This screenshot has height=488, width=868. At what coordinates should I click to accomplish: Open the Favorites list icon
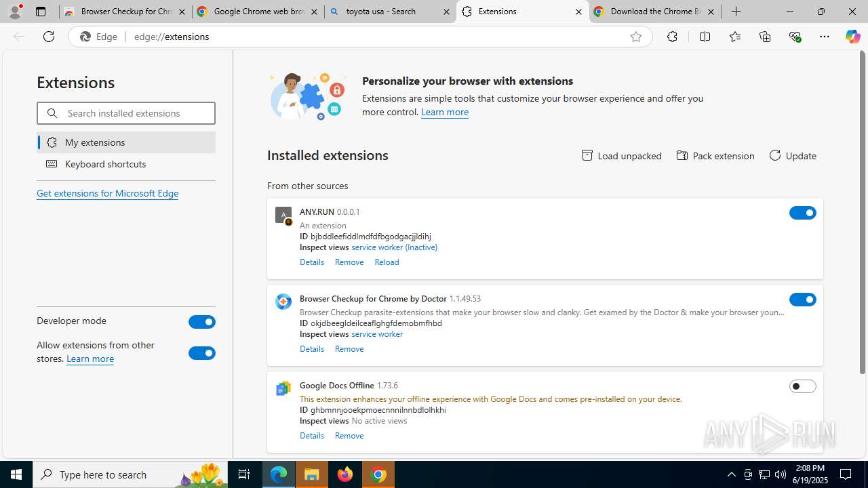(735, 37)
